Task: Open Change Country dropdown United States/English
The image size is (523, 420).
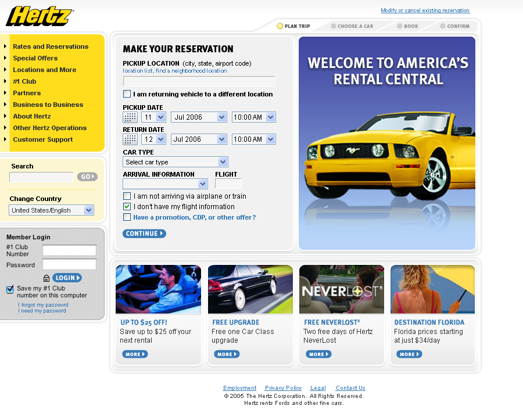Action: (x=51, y=210)
